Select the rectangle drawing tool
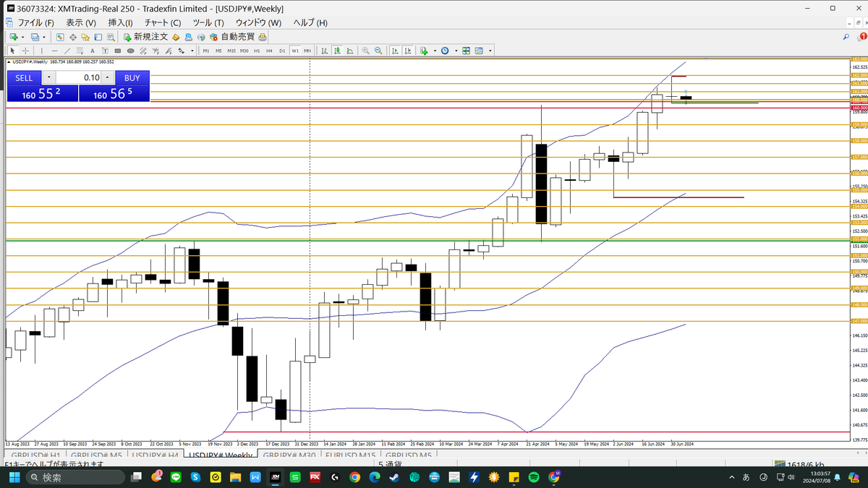Image resolution: width=868 pixels, height=488 pixels. [118, 51]
